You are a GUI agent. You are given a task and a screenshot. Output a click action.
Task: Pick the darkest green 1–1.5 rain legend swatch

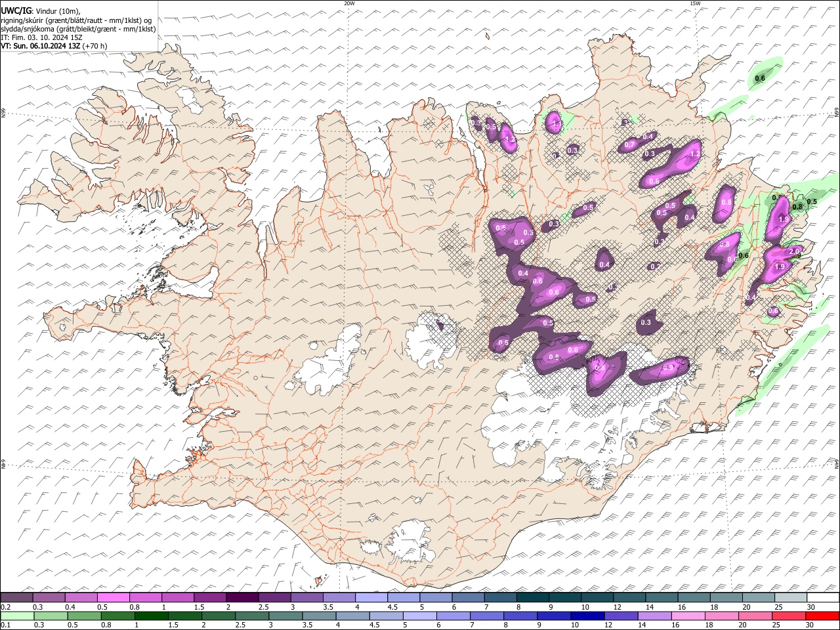pyautogui.click(x=152, y=616)
